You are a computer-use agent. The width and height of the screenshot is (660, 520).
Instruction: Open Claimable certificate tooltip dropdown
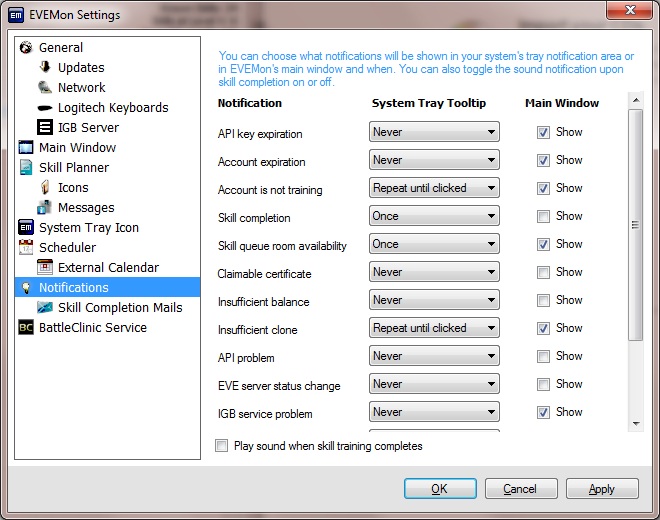pyautogui.click(x=434, y=272)
